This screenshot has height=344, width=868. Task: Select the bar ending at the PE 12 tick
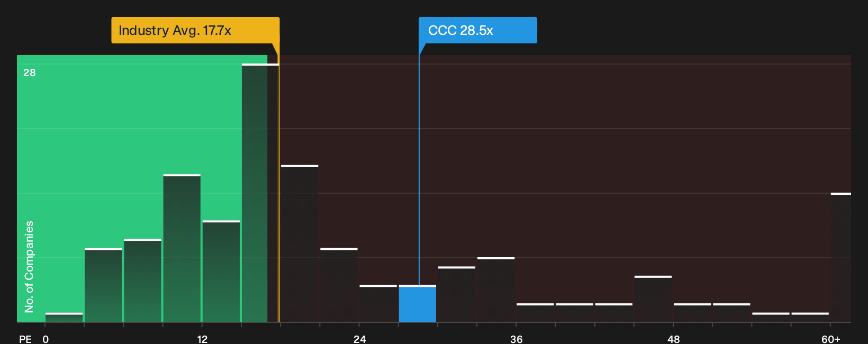pos(182,248)
